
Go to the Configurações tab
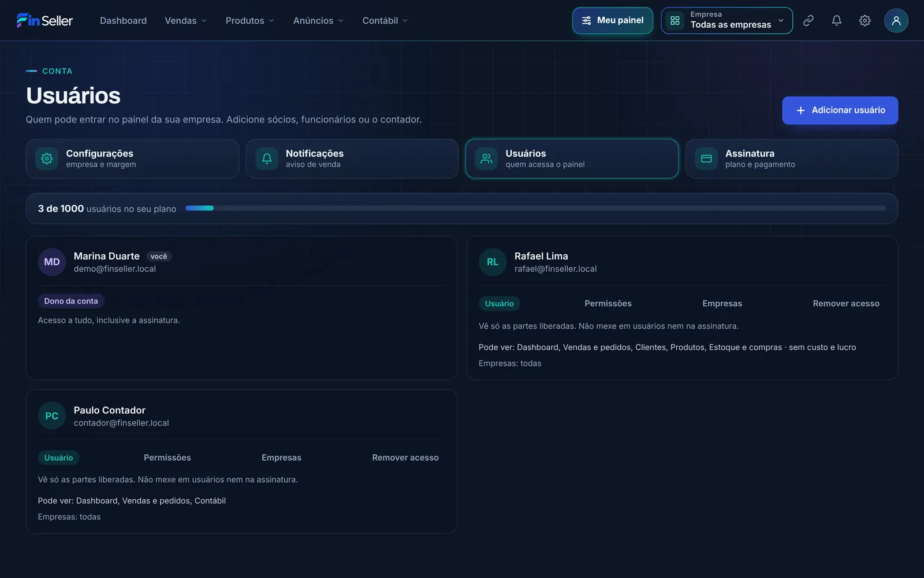132,158
